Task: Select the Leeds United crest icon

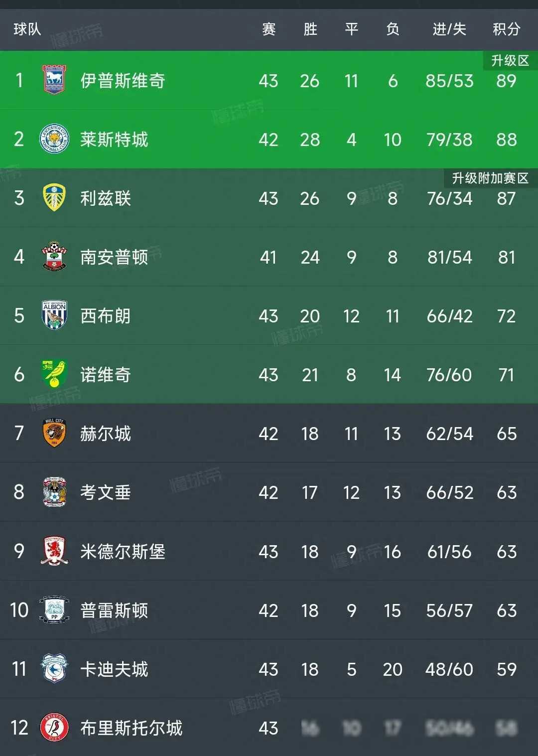Action: click(x=54, y=197)
